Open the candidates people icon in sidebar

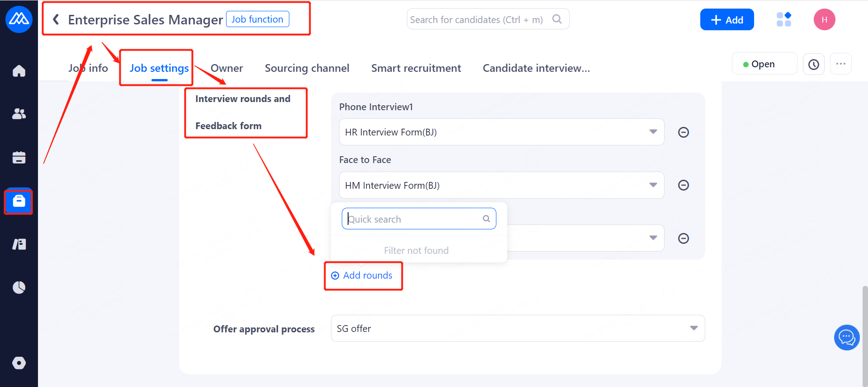coord(19,114)
